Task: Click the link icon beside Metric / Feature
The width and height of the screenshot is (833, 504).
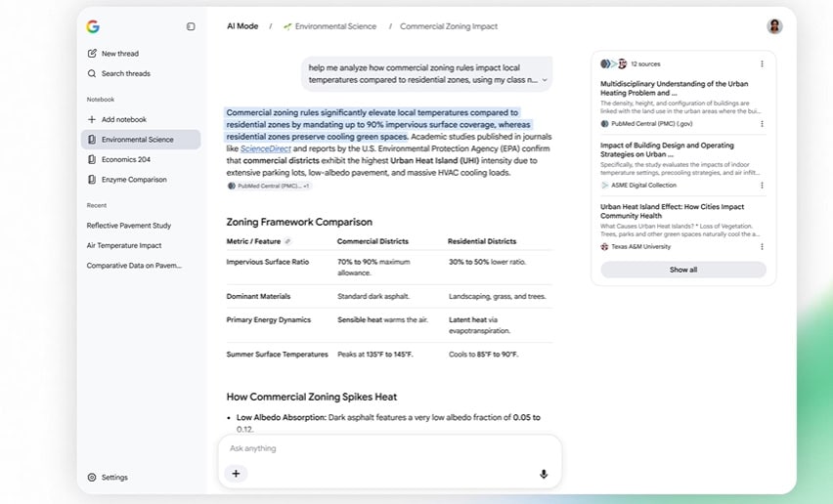Action: (288, 242)
